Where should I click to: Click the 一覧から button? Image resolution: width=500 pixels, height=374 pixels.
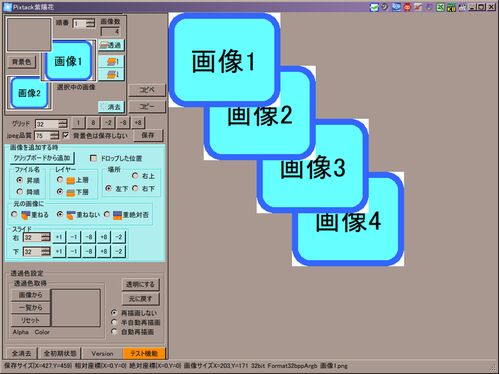click(x=31, y=308)
